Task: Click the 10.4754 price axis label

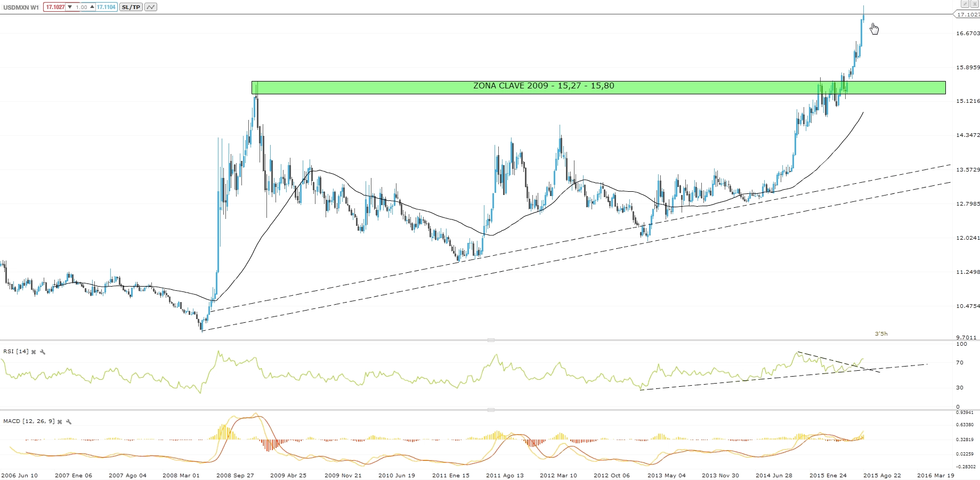Action: click(x=968, y=306)
